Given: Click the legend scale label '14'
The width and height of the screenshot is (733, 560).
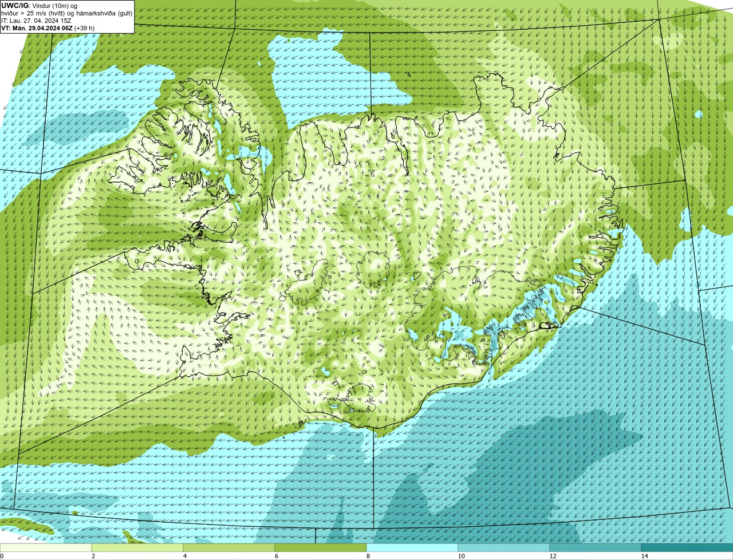Looking at the screenshot, I should [x=644, y=556].
